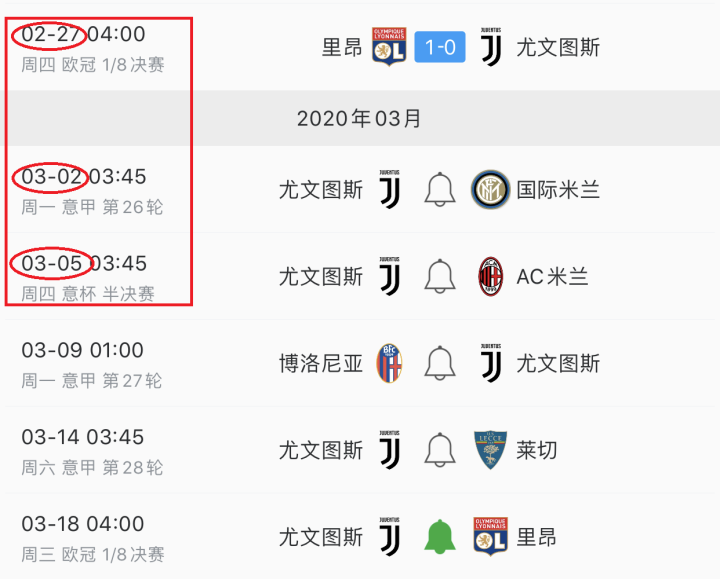Click the Lyon club logo in 1-0 match
The width and height of the screenshot is (720, 579).
pyautogui.click(x=388, y=47)
